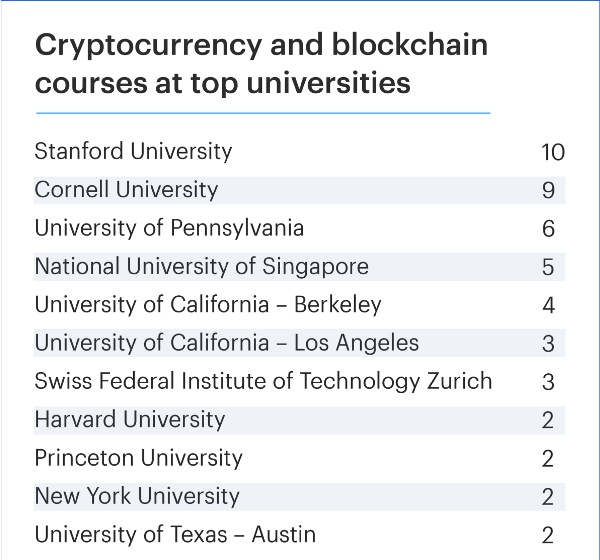This screenshot has height=560, width=600.
Task: Select Singapore's course count number 5
Action: [548, 267]
